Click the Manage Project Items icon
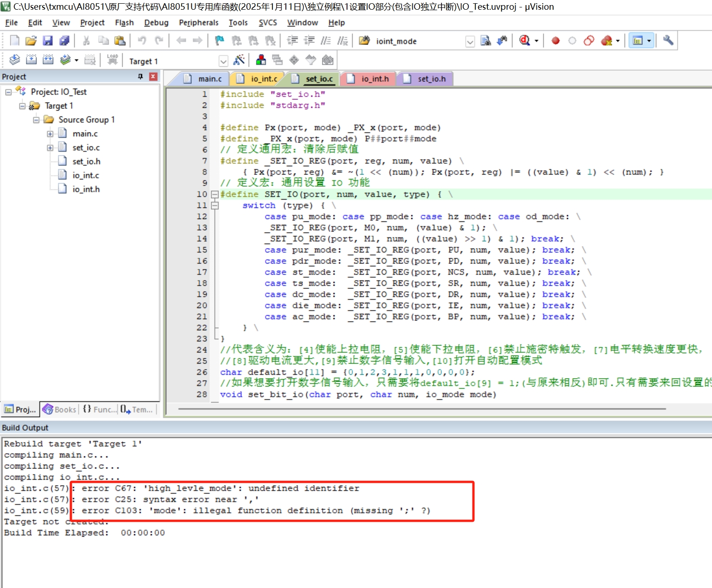 (x=261, y=60)
